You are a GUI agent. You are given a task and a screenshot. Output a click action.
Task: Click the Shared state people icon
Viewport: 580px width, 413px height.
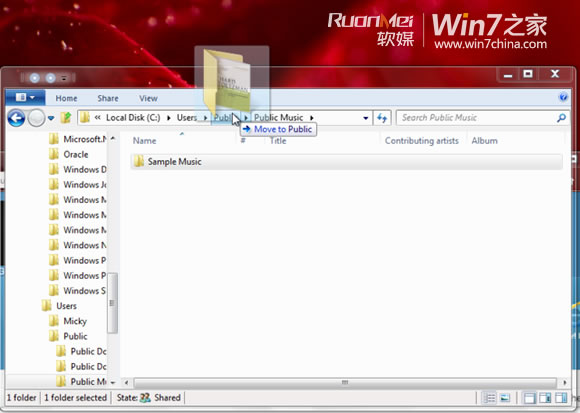(x=145, y=397)
